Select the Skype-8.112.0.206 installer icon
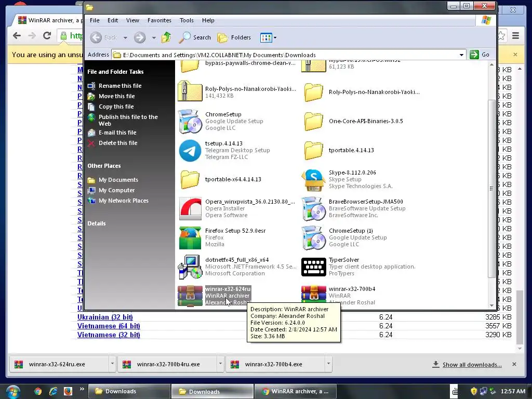 [x=313, y=180]
